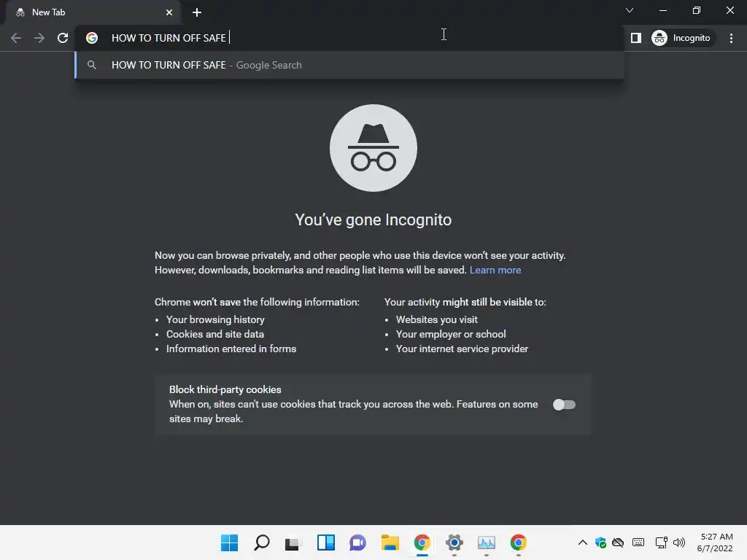Open a new tab with the plus button
This screenshot has width=747, height=560.
[x=197, y=12]
